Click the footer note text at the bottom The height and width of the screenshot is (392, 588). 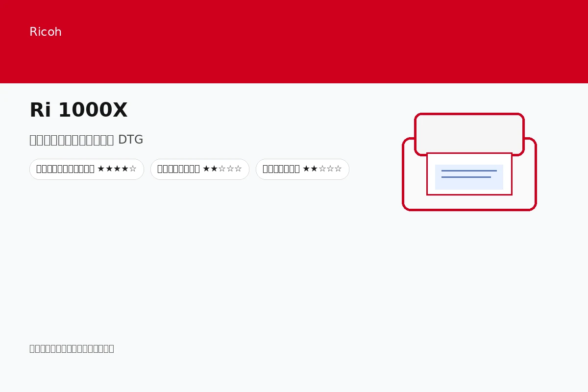click(72, 348)
